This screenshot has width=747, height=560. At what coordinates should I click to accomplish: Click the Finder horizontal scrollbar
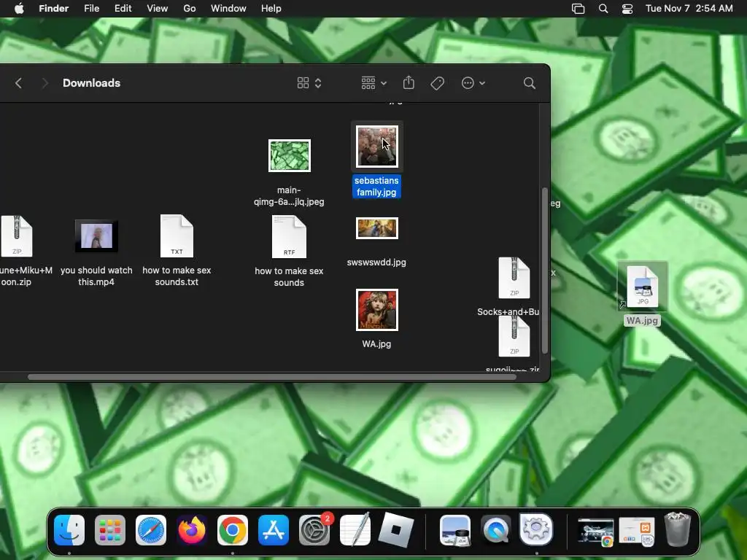pyautogui.click(x=272, y=377)
